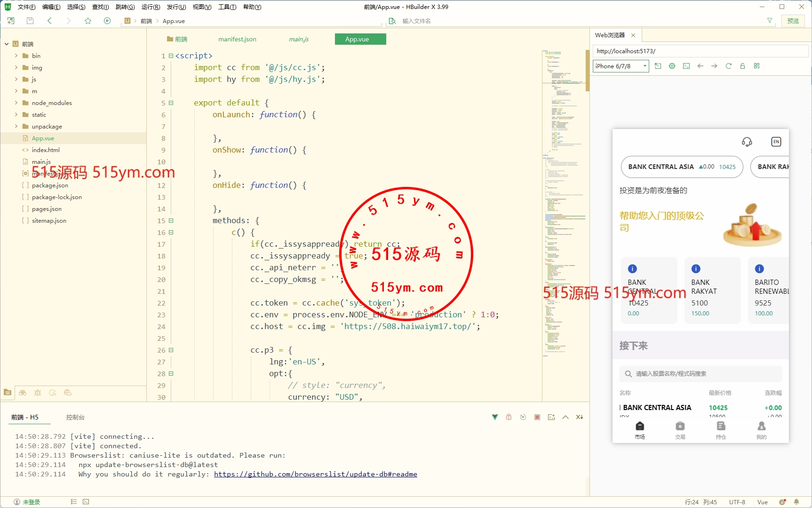Click the bookmark star icon in the toolbar
This screenshot has width=812, height=508.
pyautogui.click(x=88, y=21)
